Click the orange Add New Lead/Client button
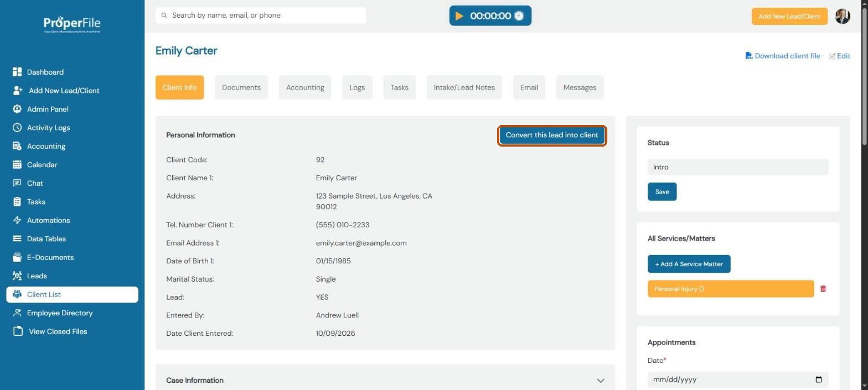The image size is (868, 390). [x=789, y=17]
